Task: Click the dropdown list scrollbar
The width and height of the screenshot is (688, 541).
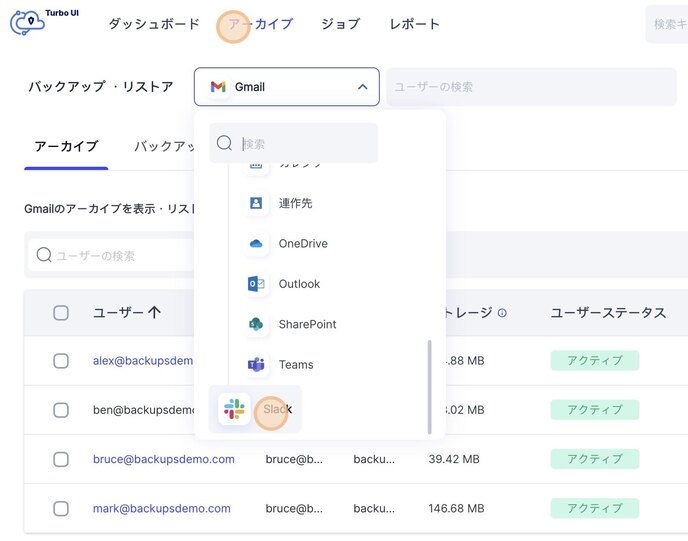Action: (x=429, y=387)
